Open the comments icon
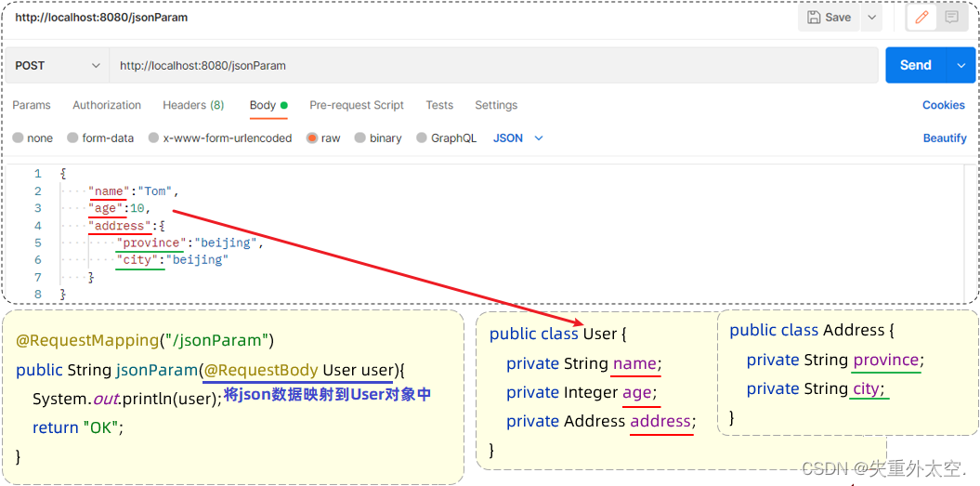This screenshot has width=980, height=486. pos(952,18)
